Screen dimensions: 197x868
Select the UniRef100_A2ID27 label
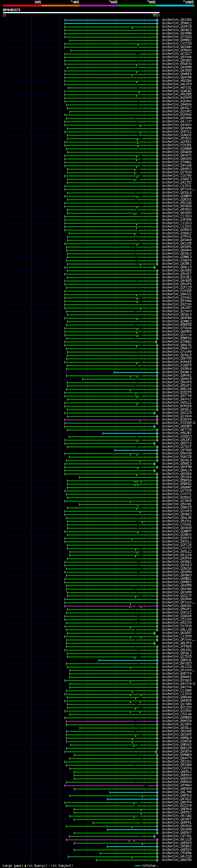[x=177, y=54]
